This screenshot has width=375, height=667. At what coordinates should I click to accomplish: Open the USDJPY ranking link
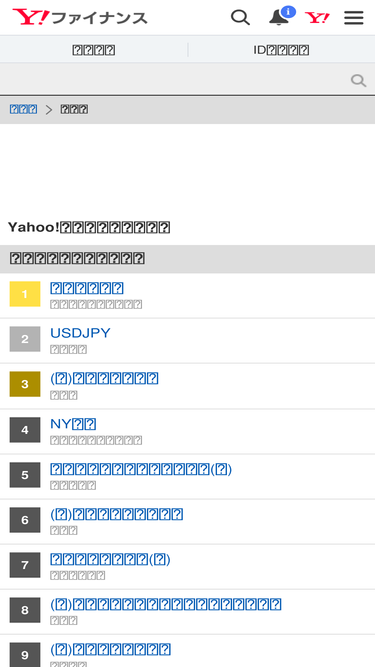click(x=80, y=333)
